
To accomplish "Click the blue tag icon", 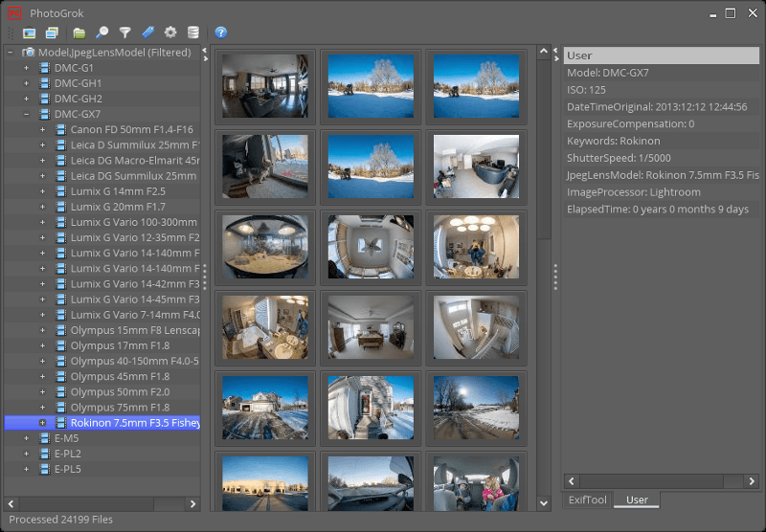I will pyautogui.click(x=146, y=33).
